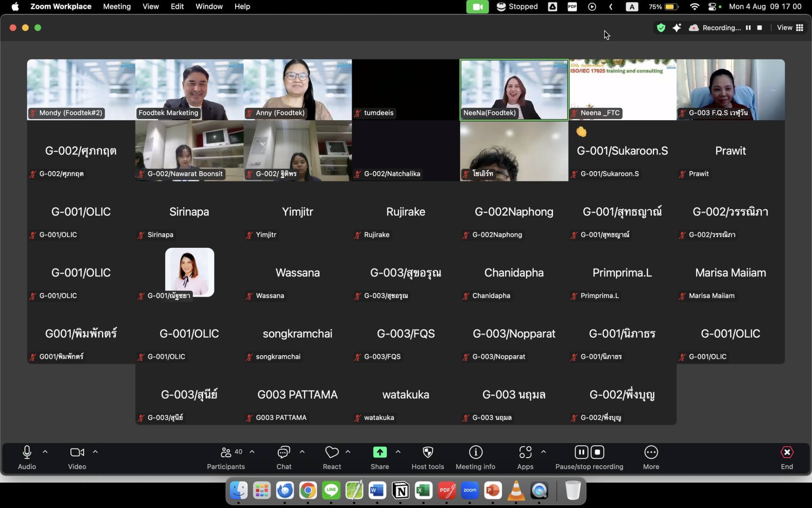Open the Participants panel

226,457
